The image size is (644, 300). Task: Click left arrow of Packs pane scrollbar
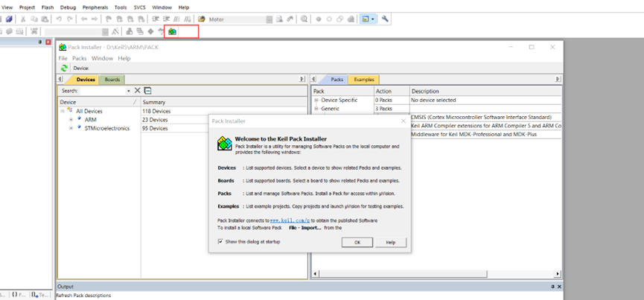click(315, 273)
